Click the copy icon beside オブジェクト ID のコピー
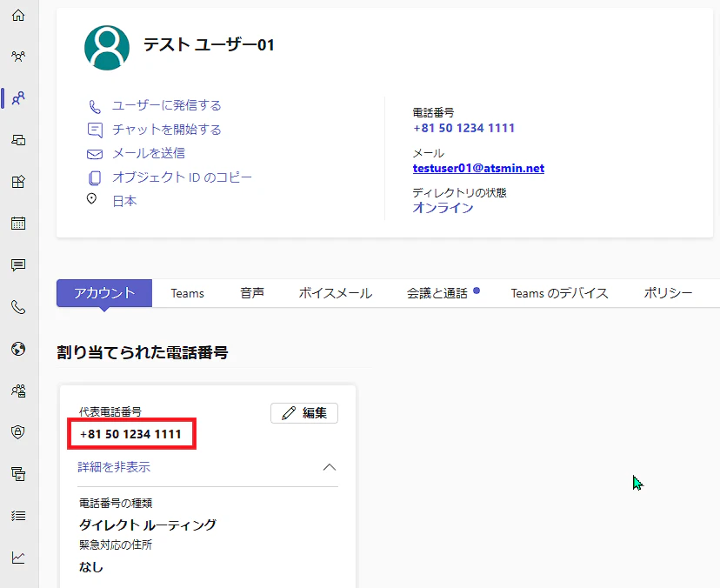 tap(95, 177)
